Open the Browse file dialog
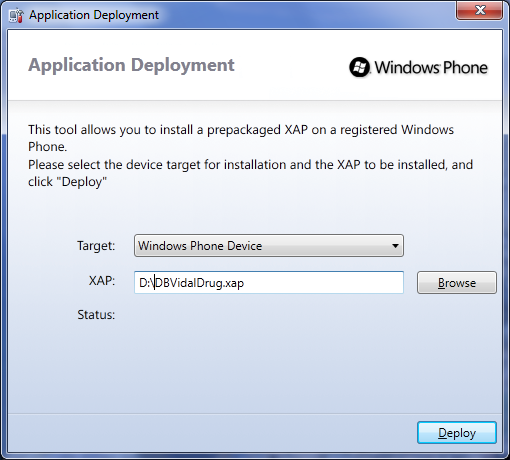The image size is (510, 460). click(457, 283)
